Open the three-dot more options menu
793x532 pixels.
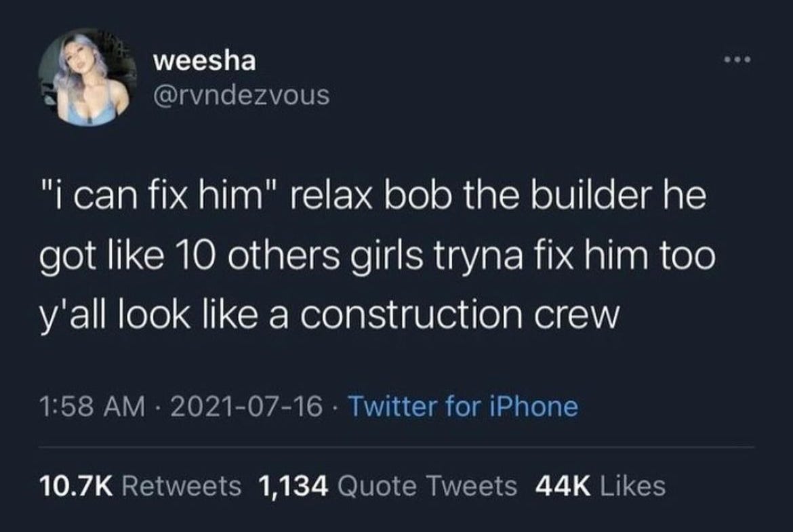pyautogui.click(x=737, y=60)
